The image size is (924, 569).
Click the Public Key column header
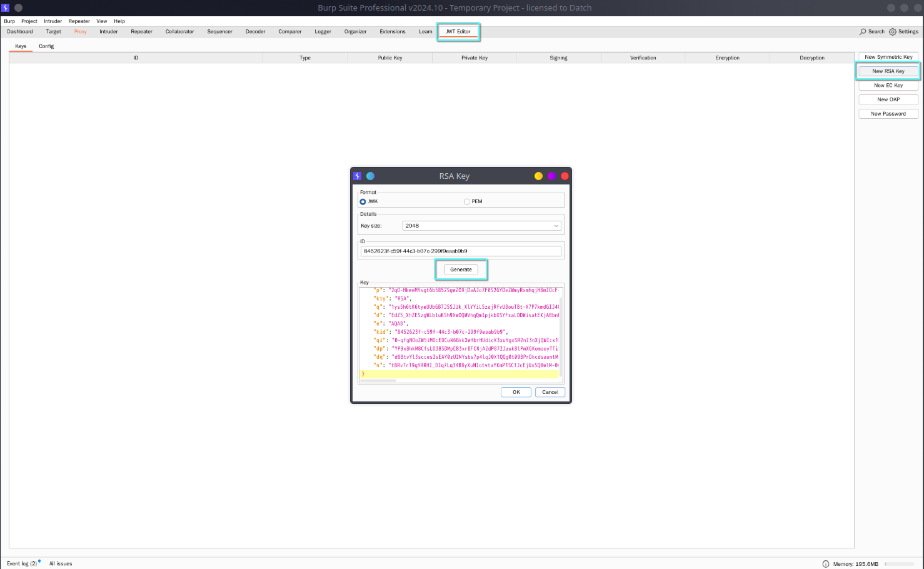tap(390, 58)
